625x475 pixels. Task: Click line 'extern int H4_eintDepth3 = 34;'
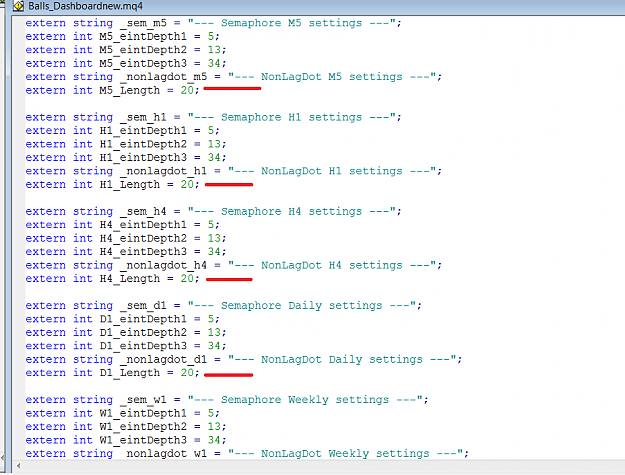pos(126,252)
